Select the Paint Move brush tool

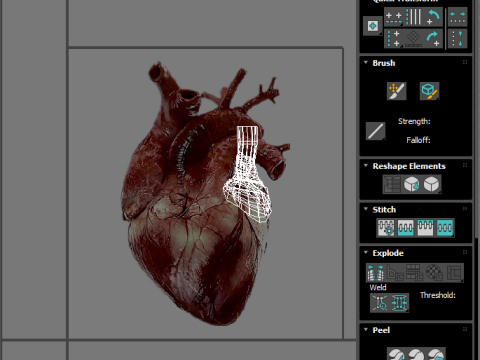(396, 91)
